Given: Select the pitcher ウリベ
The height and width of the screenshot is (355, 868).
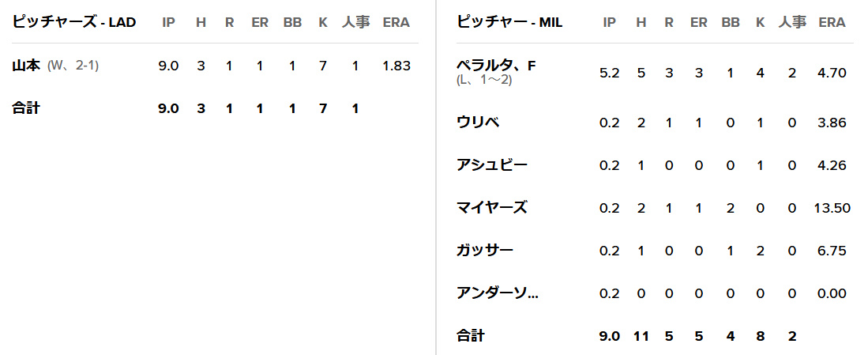Looking at the screenshot, I should (x=478, y=123).
